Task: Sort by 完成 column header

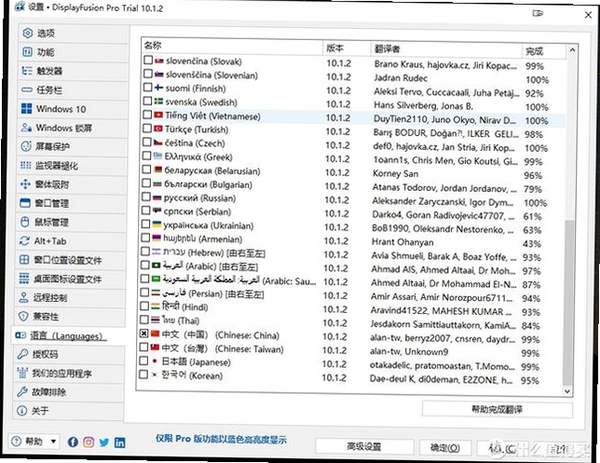Action: pos(544,51)
